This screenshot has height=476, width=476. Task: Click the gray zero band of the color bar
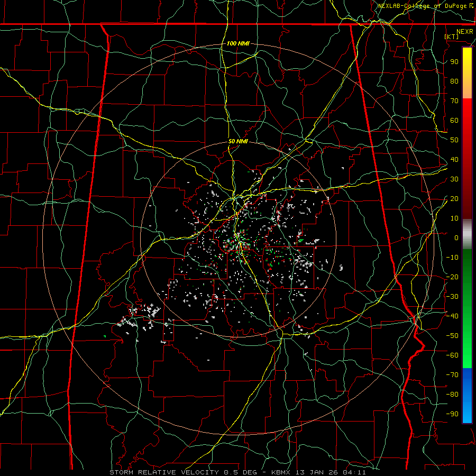tap(467, 234)
